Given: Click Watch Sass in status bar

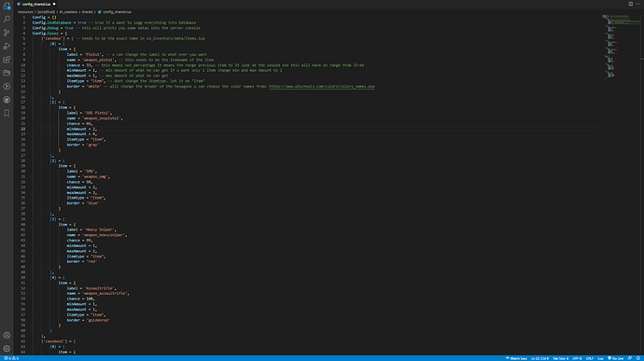Looking at the screenshot, I should 516,358.
